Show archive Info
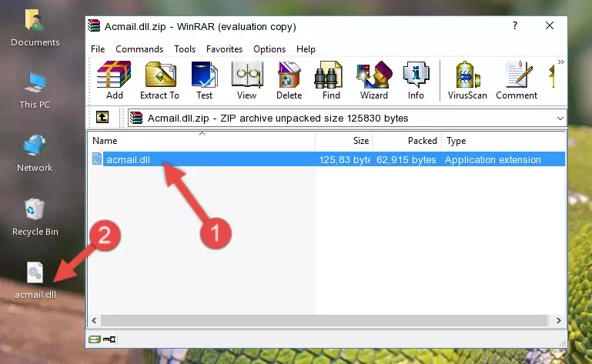Screen dimensions: 592x364 416,80
